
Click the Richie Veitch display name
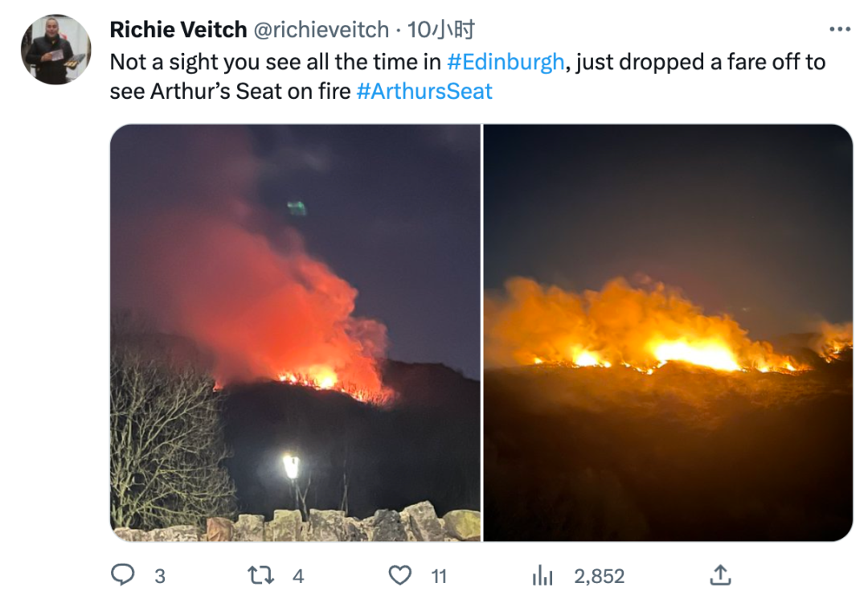click(x=178, y=30)
